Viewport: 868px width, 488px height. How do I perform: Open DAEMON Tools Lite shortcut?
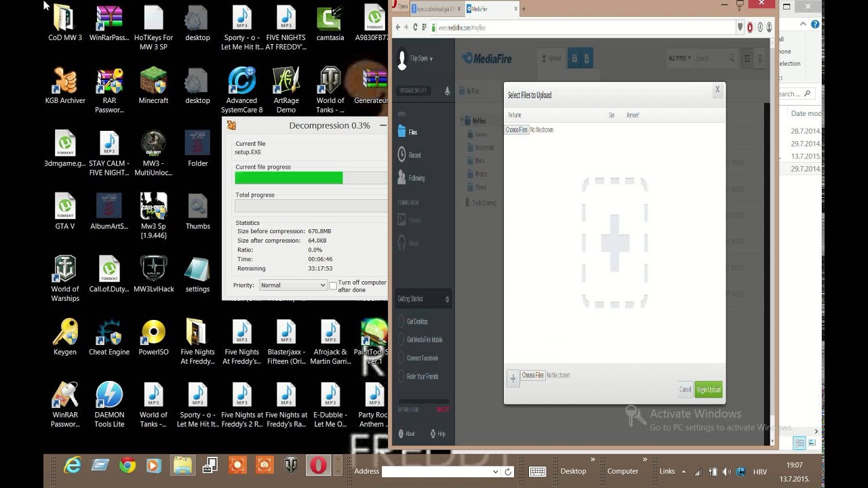[x=109, y=405]
